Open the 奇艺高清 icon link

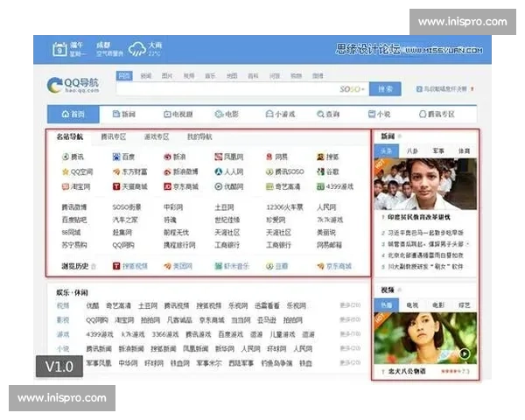coord(269,186)
